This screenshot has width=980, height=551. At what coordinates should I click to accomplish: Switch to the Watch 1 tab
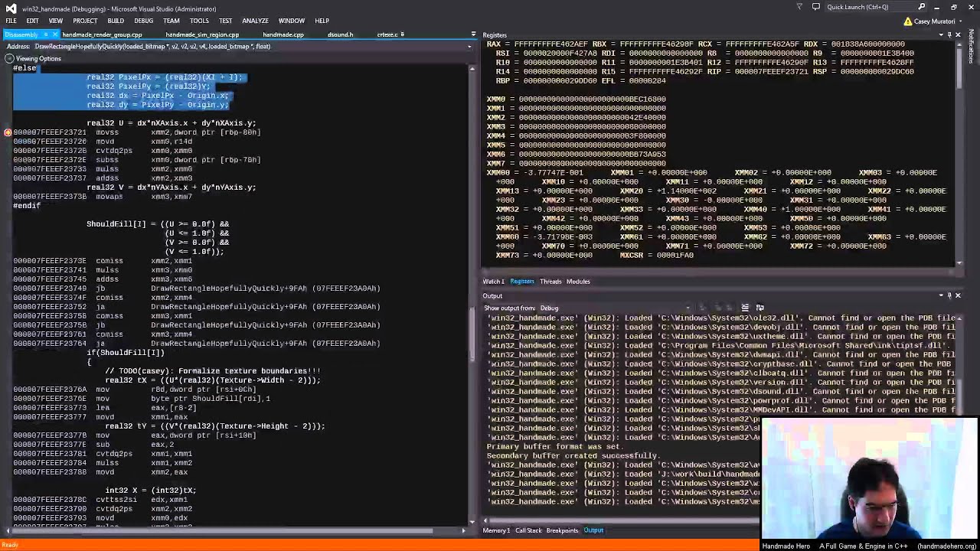coord(494,282)
